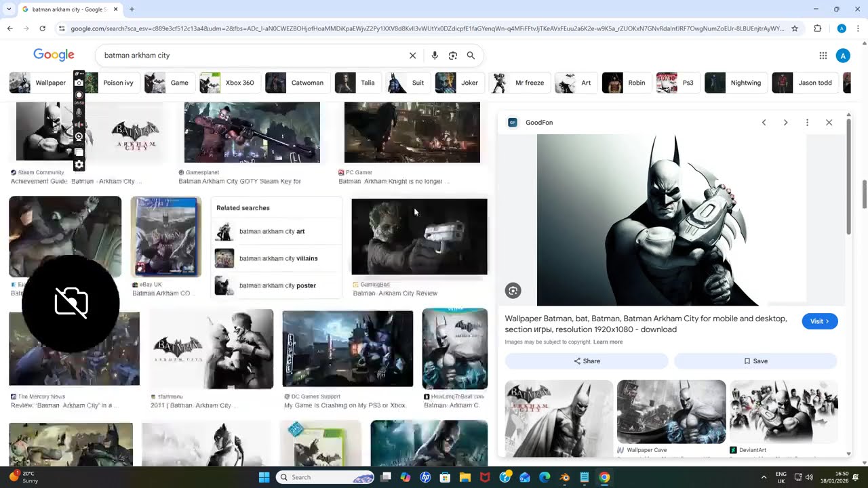Show hidden system tray icons
Viewport: 868px width, 488px height.
point(764,477)
